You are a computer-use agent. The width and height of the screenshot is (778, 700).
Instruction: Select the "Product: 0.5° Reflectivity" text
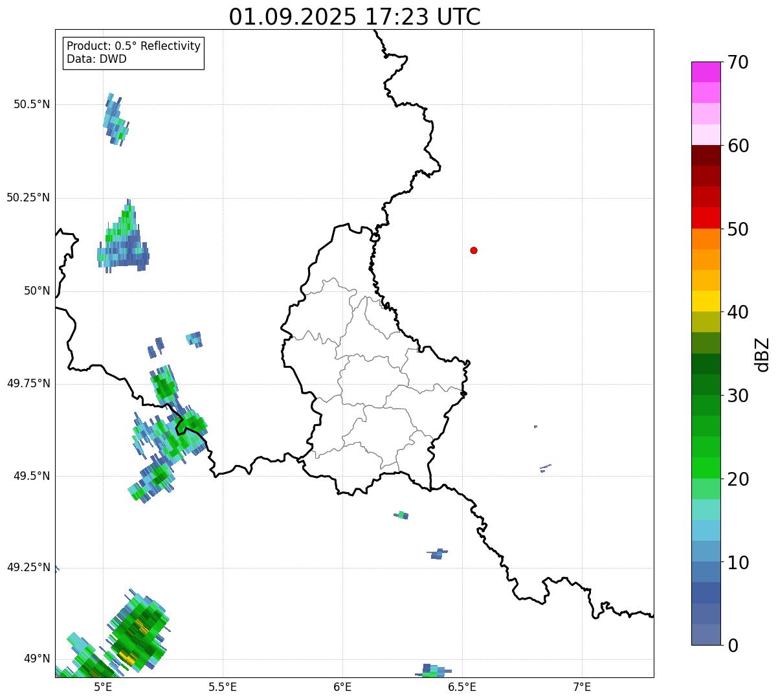pyautogui.click(x=134, y=47)
